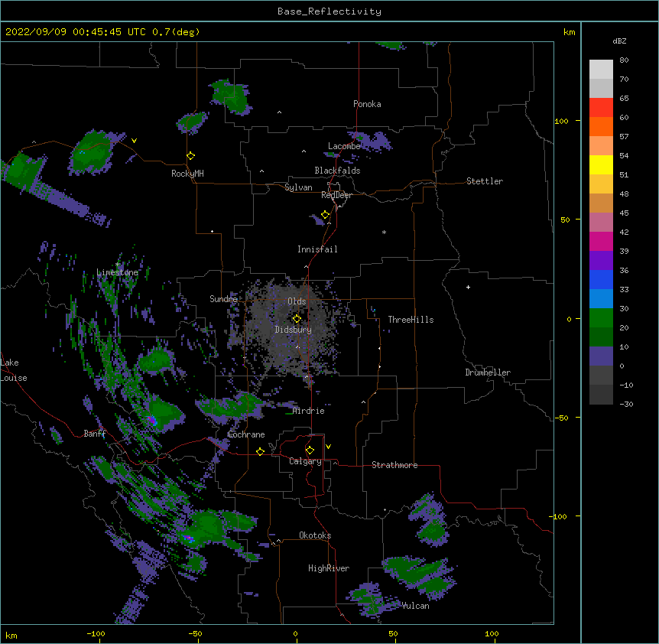
Task: Select the light blue 30-33 dBZ swatch
Action: pos(601,299)
